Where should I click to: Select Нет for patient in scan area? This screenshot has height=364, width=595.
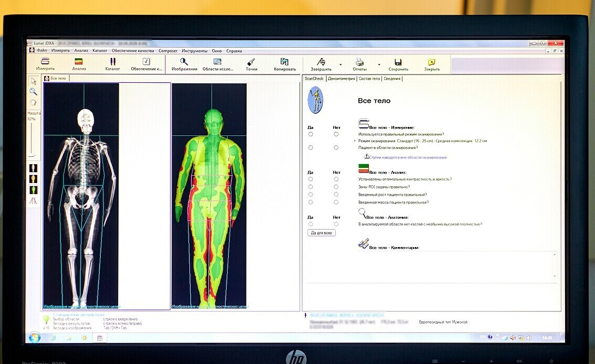click(336, 148)
